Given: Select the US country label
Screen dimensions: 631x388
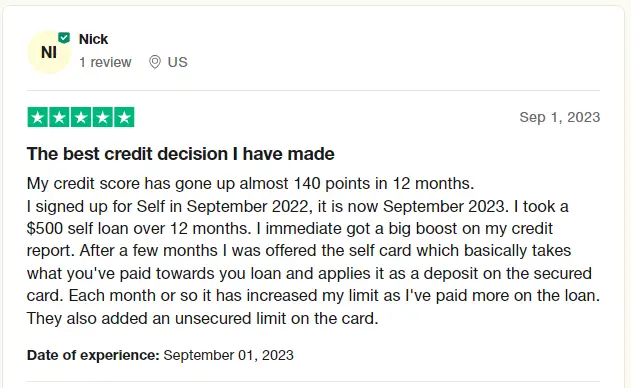Looking at the screenshot, I should (x=177, y=62).
